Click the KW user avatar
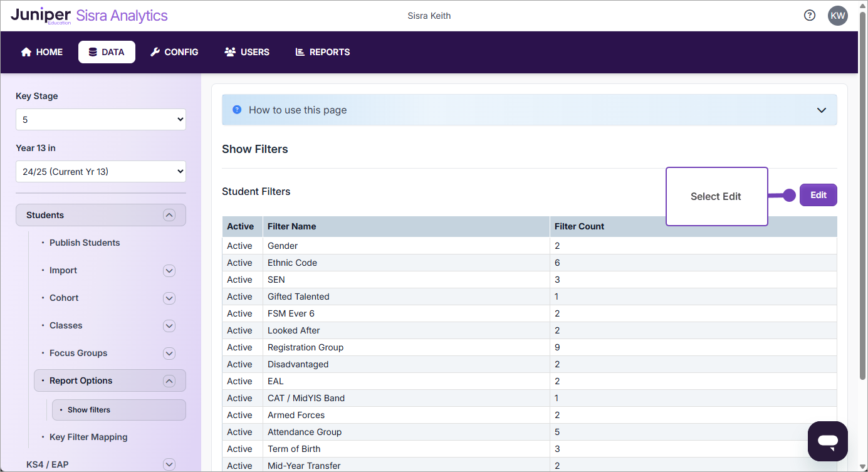This screenshot has height=472, width=868. 838,15
